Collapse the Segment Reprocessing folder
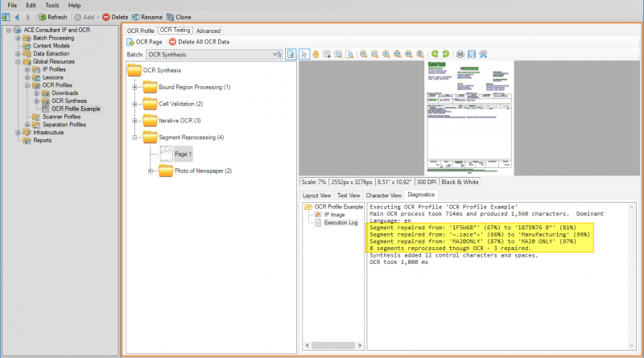 click(x=135, y=138)
